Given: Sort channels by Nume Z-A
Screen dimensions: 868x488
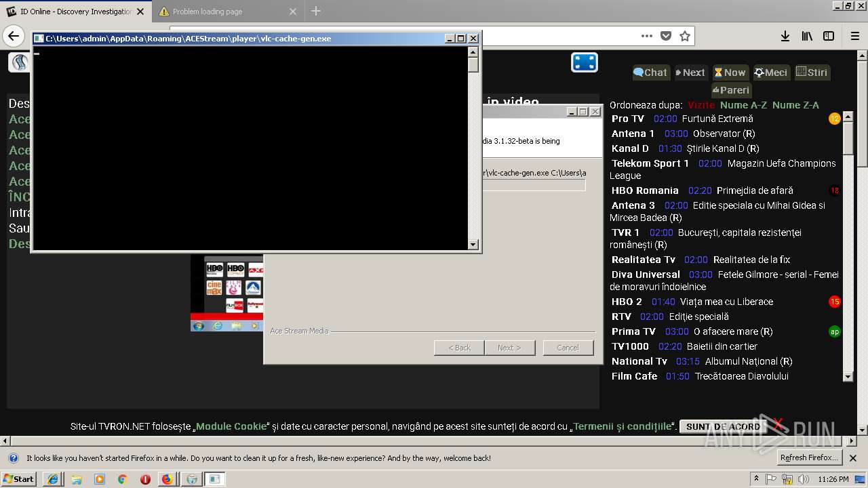Looking at the screenshot, I should (x=795, y=105).
